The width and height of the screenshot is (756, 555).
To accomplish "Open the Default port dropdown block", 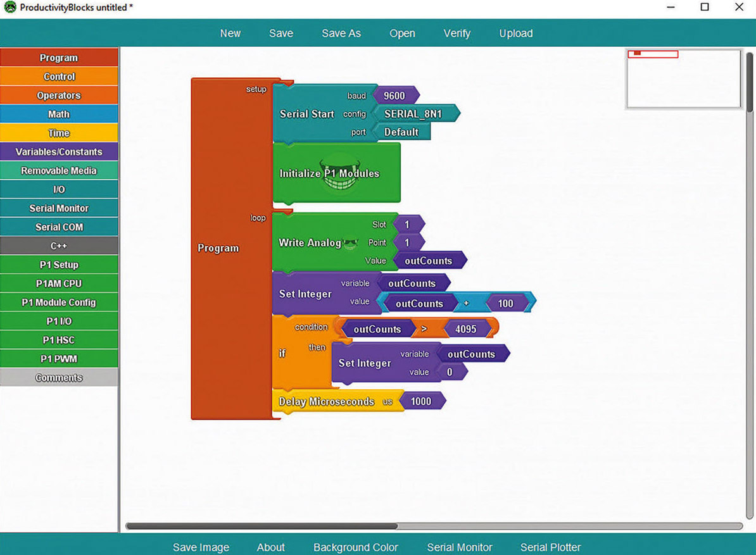I will click(402, 132).
